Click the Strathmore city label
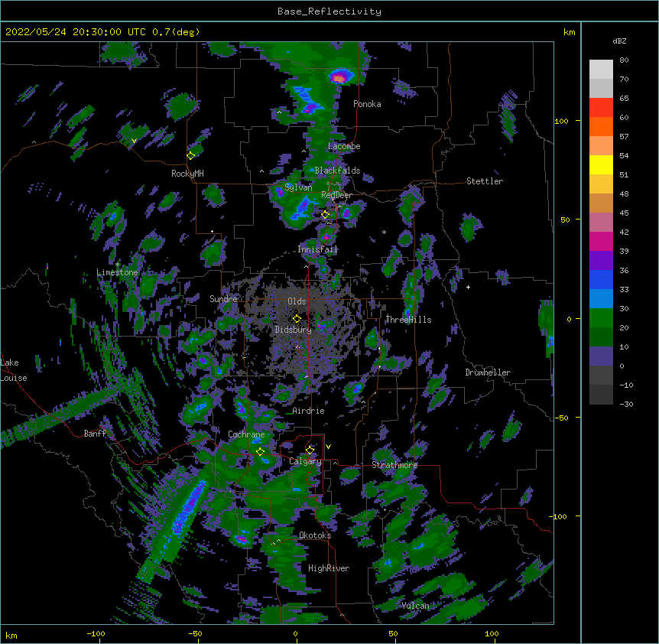 point(394,465)
